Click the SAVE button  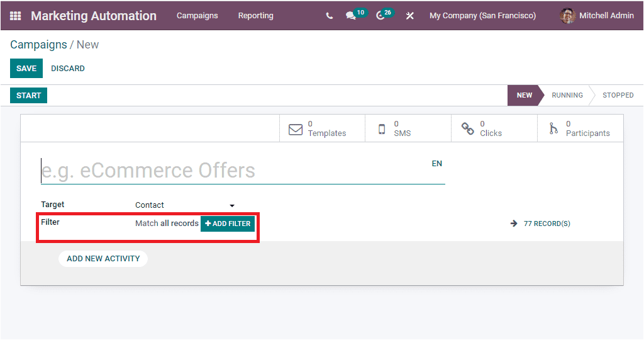pyautogui.click(x=26, y=68)
